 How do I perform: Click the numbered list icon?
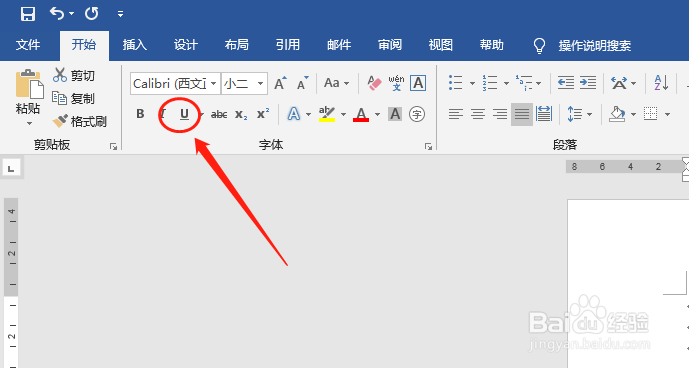tap(490, 83)
